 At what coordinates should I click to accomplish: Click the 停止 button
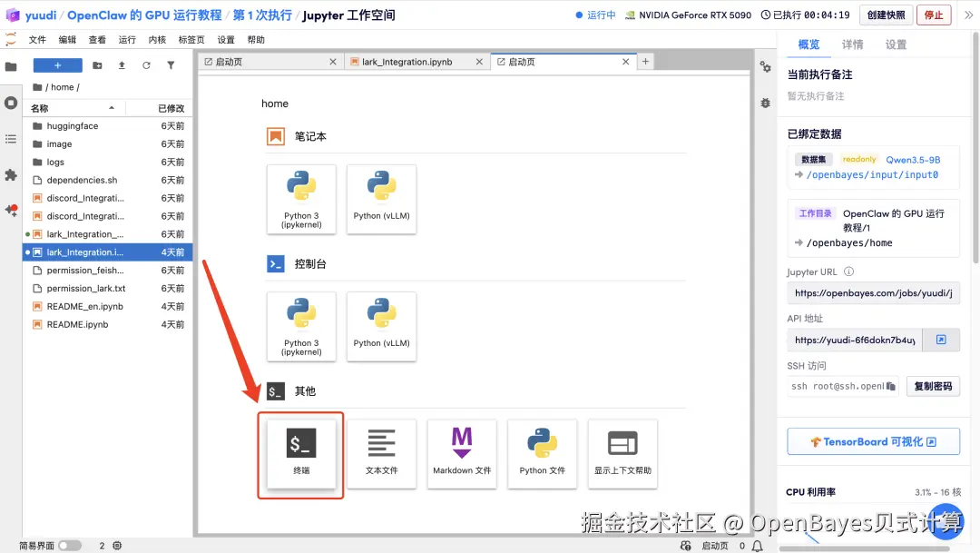933,15
